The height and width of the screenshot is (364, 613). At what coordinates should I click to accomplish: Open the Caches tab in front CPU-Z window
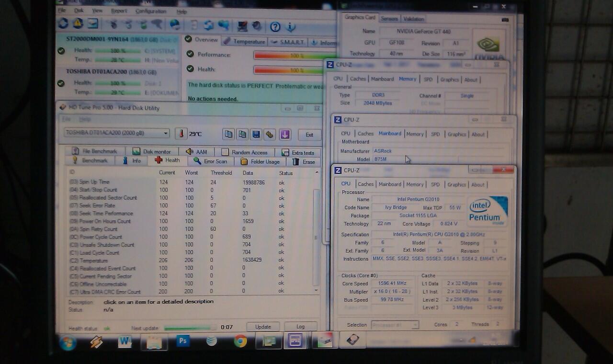pos(365,184)
